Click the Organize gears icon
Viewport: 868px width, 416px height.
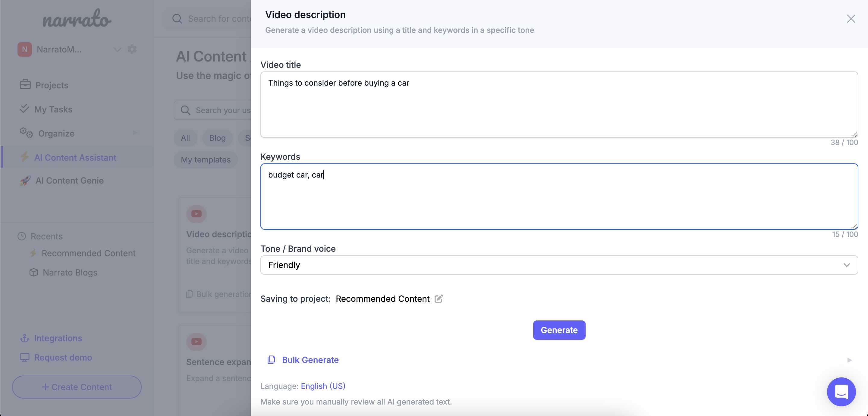pyautogui.click(x=26, y=133)
